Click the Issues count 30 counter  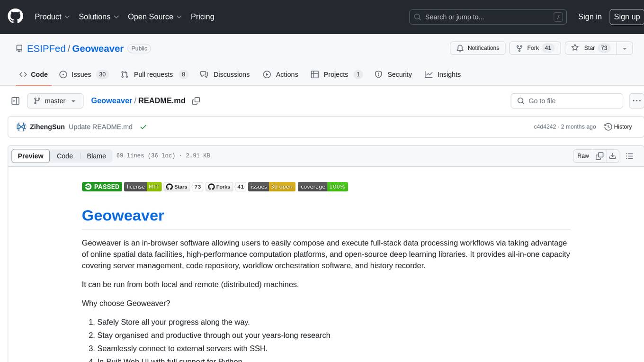(x=102, y=74)
